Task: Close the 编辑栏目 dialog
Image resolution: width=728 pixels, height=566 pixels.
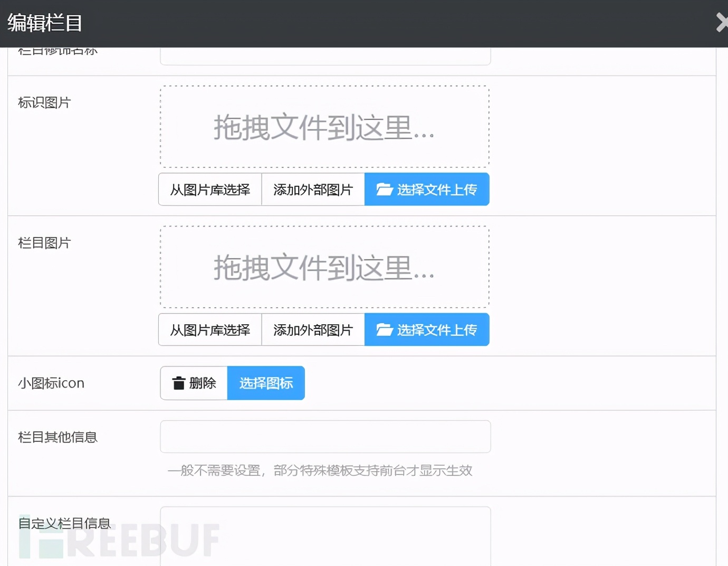Action: click(x=722, y=23)
